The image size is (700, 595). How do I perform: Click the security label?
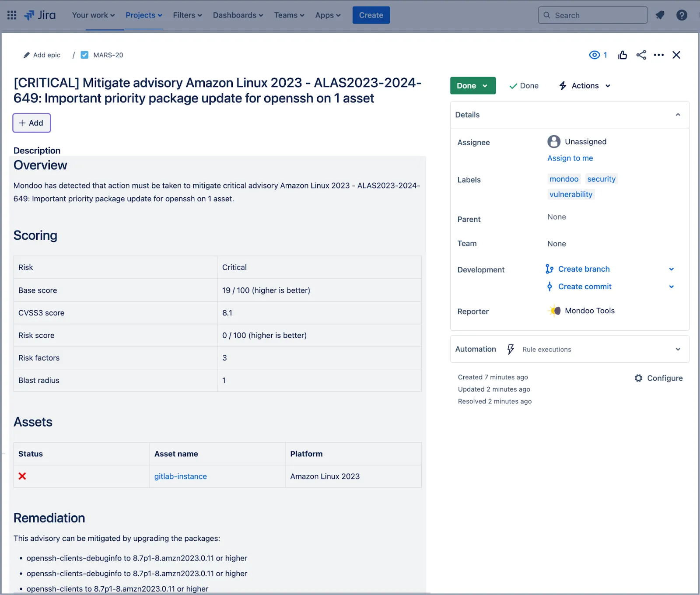coord(601,179)
